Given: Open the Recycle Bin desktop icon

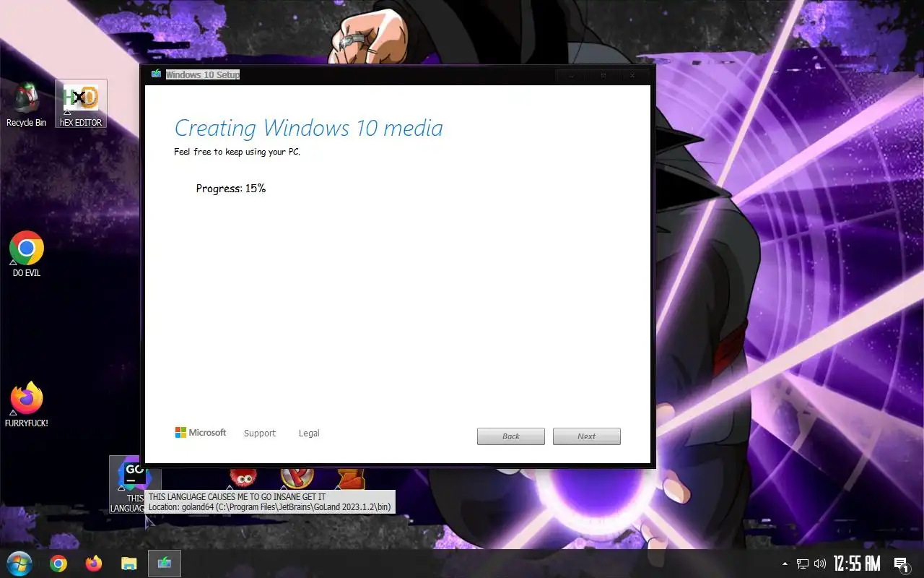Looking at the screenshot, I should [x=26, y=104].
